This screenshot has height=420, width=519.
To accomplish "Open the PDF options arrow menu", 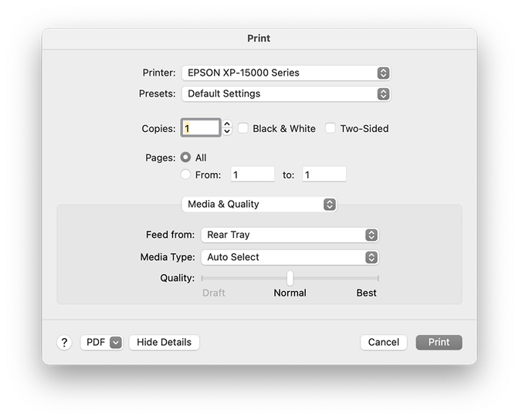I will 116,342.
